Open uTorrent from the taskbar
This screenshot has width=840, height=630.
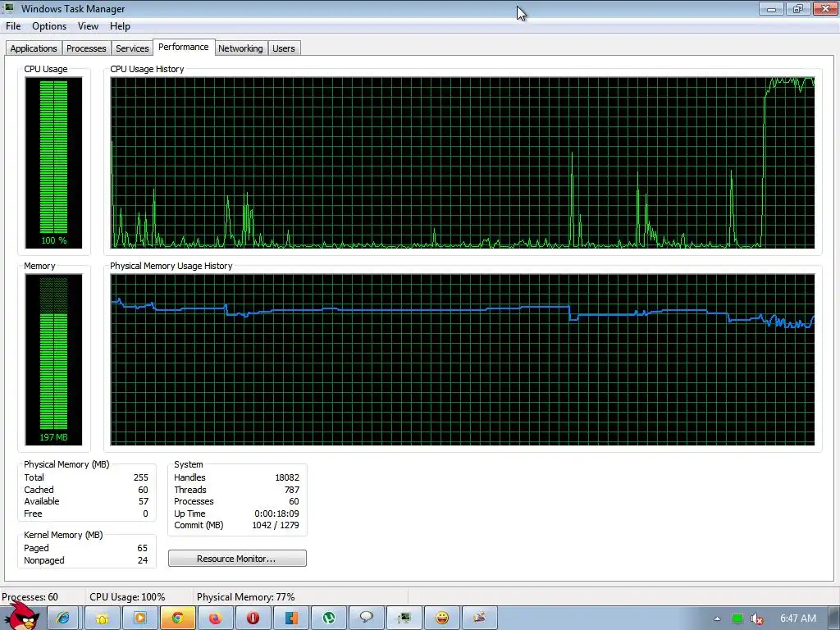[328, 619]
